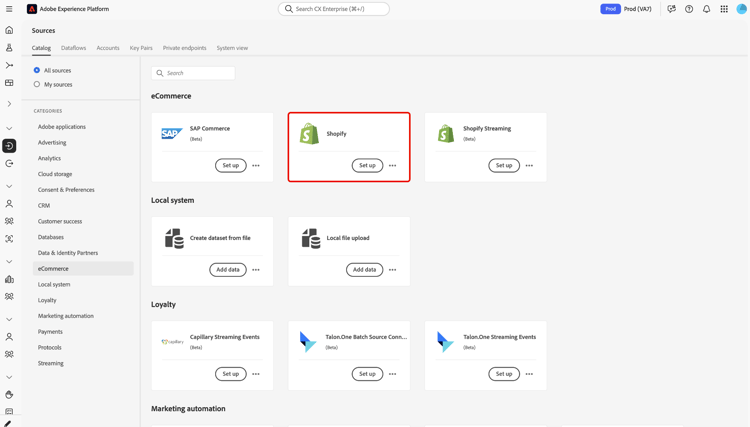This screenshot has width=750, height=427.
Task: Open the privacy hand icon in left rail
Action: click(x=9, y=394)
